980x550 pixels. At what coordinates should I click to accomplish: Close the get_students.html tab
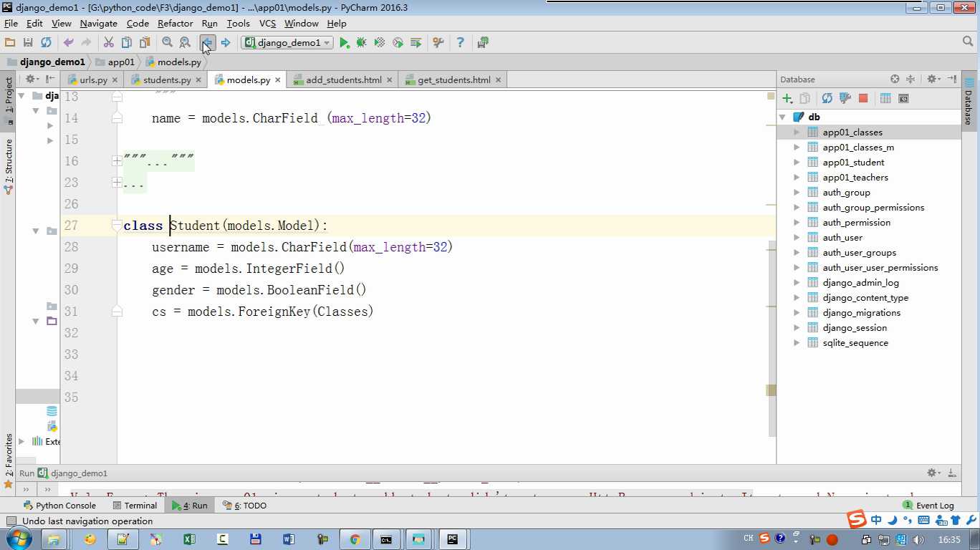[x=498, y=79]
